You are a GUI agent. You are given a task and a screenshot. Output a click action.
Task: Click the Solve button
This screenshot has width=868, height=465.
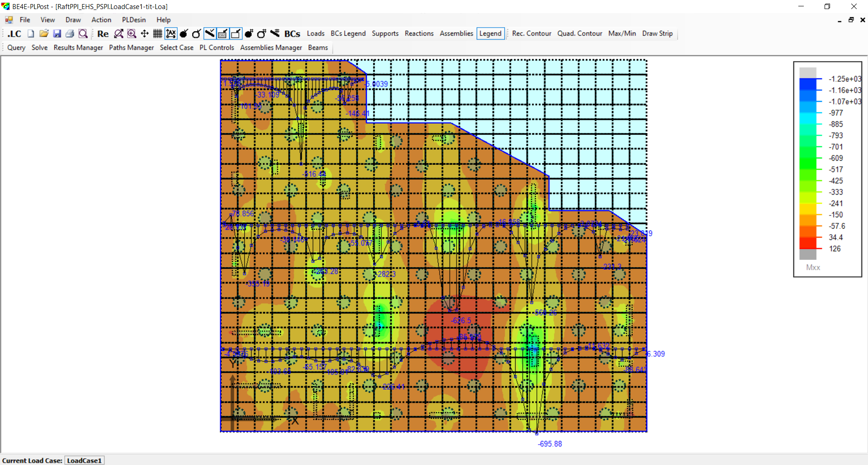pos(39,48)
